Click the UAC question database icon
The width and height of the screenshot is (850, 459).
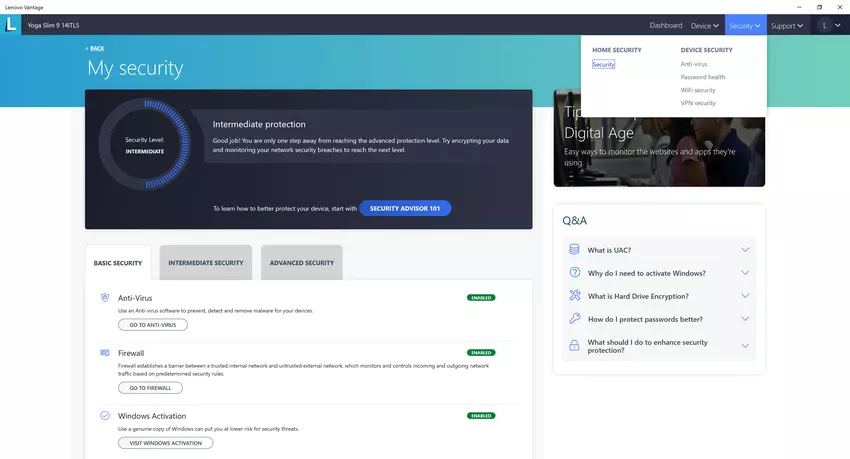pyautogui.click(x=574, y=250)
